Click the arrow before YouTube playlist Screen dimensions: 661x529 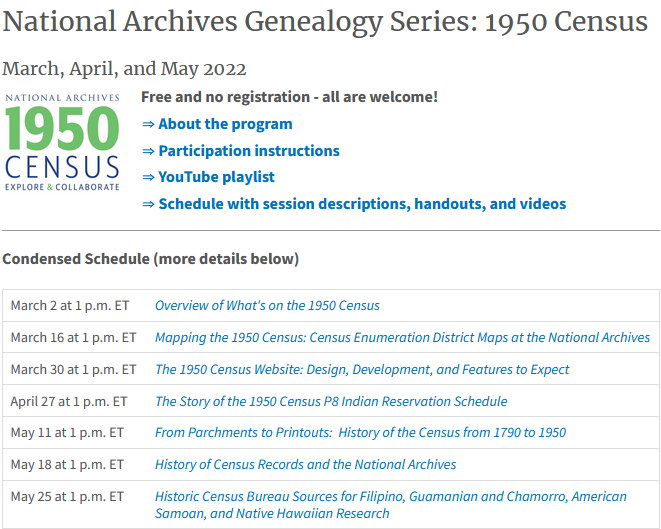(x=148, y=177)
